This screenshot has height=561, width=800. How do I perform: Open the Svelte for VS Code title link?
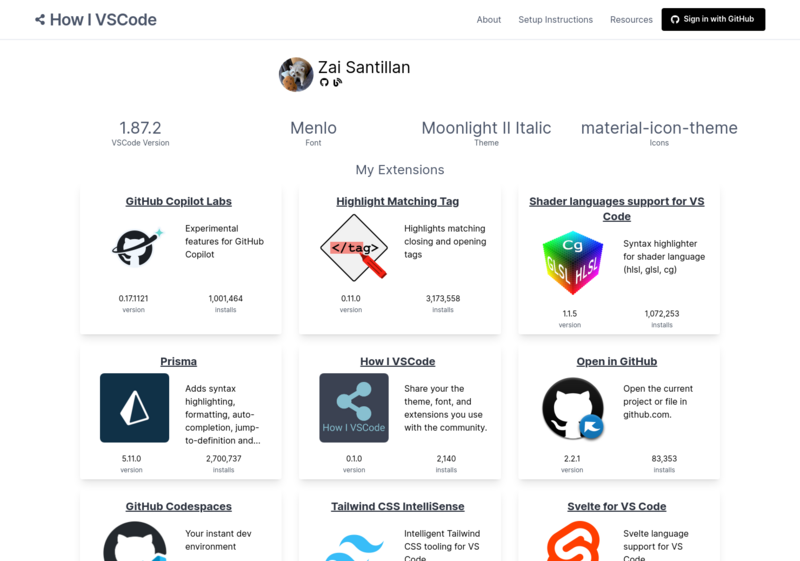(x=617, y=506)
